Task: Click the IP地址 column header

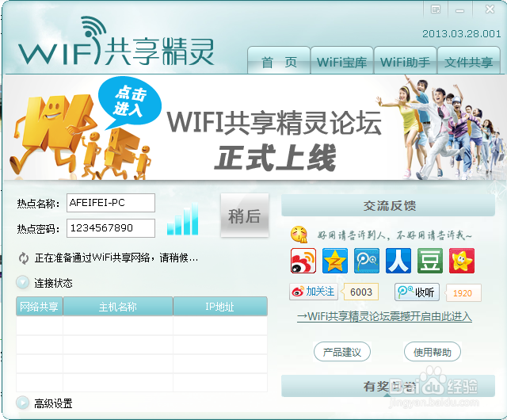Action: 220,306
